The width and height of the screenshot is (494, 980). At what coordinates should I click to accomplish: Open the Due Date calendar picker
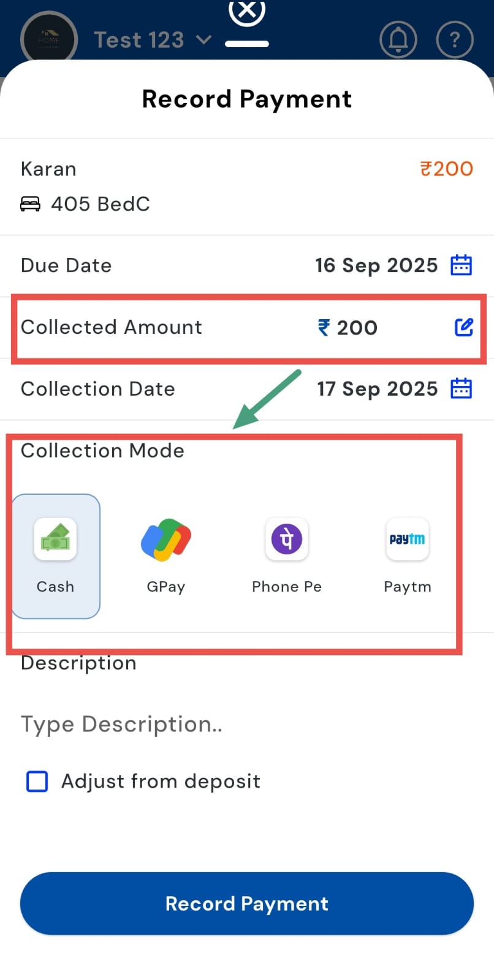click(x=461, y=265)
